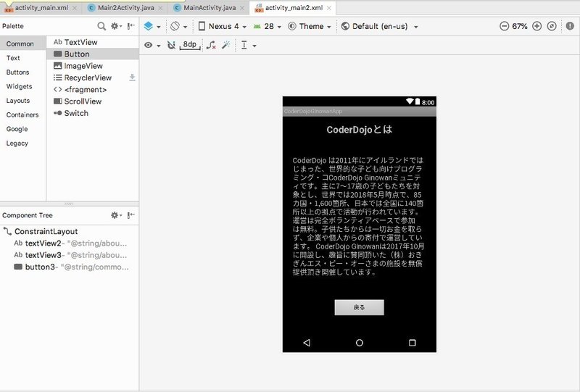Set default margins 8dp
This screenshot has width=580, height=392.
(190, 45)
